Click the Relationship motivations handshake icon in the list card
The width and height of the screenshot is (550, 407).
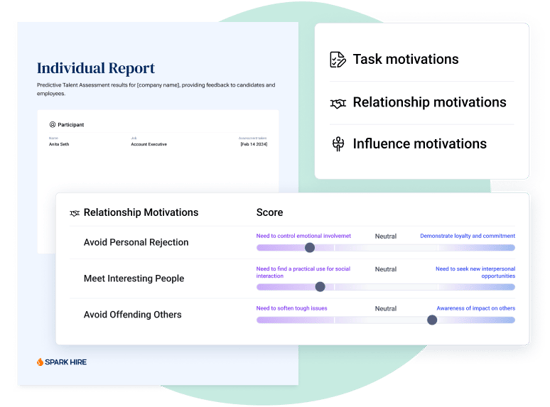click(x=338, y=103)
